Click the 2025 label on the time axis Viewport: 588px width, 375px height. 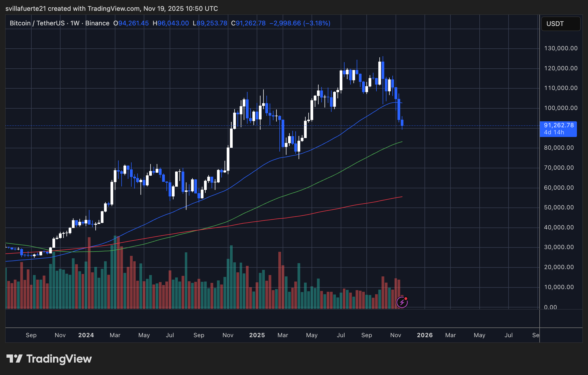(256, 335)
